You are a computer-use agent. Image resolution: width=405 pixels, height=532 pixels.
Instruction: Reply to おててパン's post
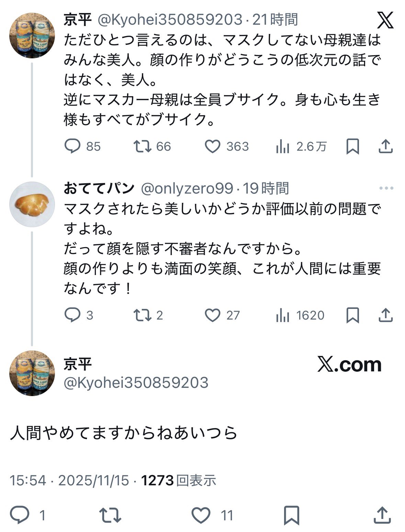point(72,315)
